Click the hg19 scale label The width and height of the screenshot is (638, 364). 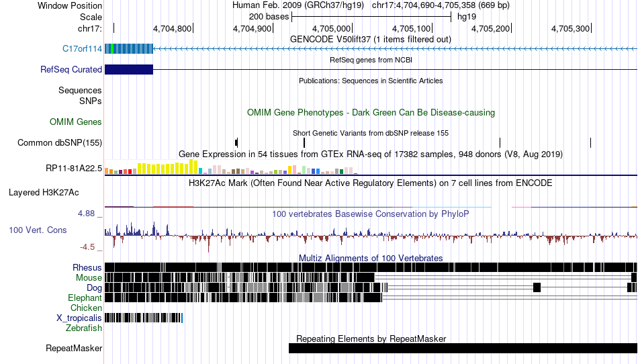tap(467, 17)
